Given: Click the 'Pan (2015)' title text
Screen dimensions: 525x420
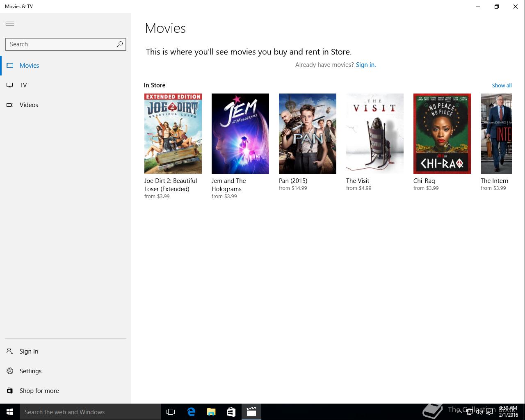Looking at the screenshot, I should (293, 181).
